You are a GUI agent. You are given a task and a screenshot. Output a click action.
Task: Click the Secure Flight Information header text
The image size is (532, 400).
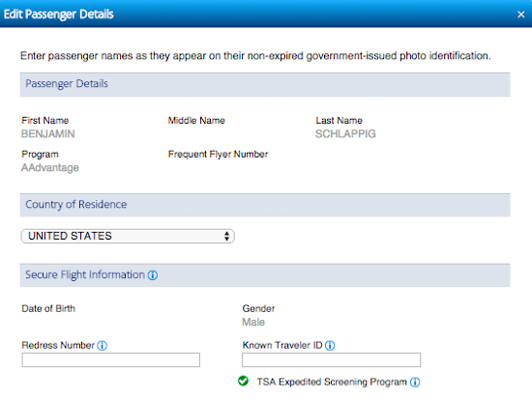click(x=85, y=274)
